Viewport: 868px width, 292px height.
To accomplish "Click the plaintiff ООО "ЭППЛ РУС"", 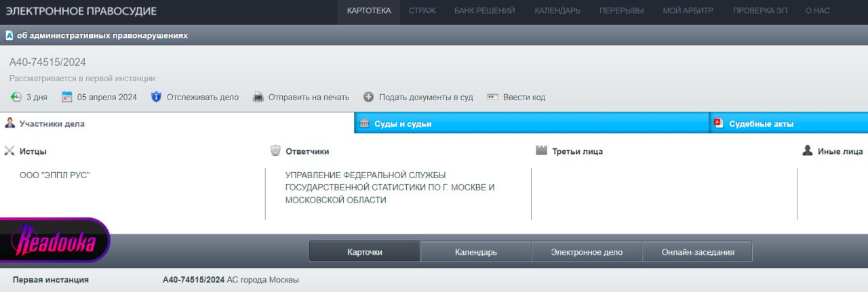I will click(55, 175).
